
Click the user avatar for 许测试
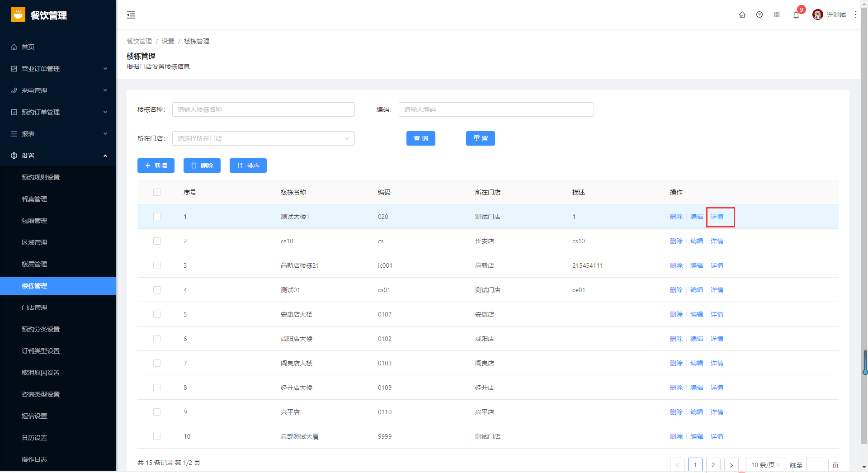pos(817,15)
